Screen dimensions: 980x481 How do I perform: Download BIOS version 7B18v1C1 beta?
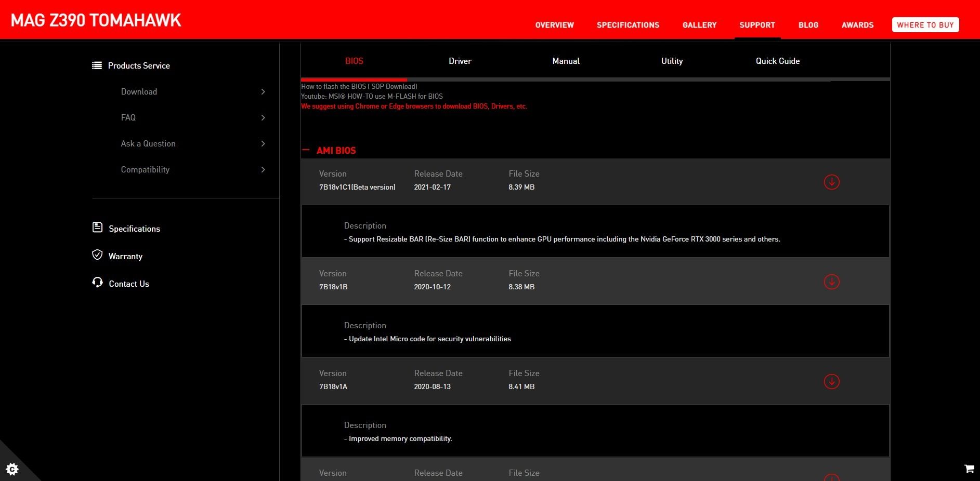tap(831, 182)
